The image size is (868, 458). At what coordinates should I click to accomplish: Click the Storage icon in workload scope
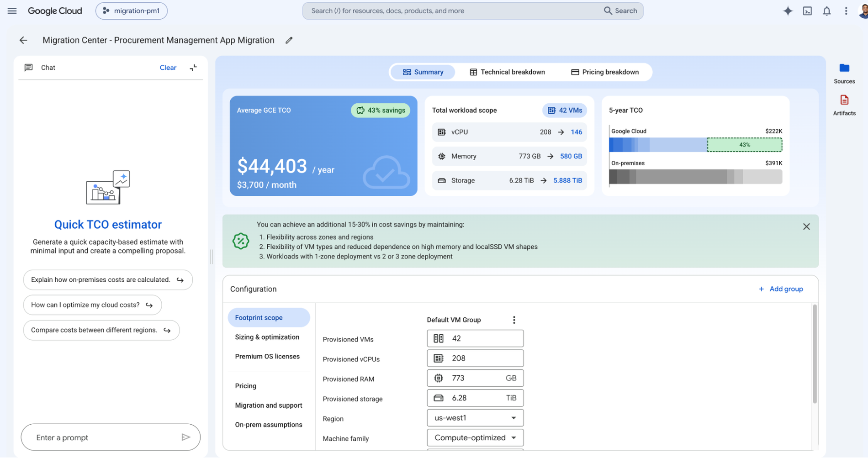tap(441, 180)
